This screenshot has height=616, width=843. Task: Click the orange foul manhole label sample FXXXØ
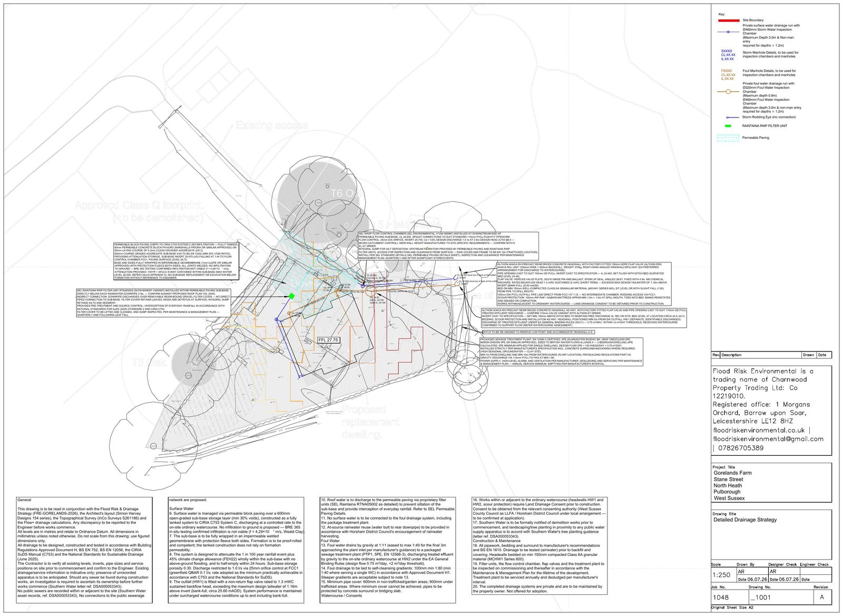click(727, 71)
